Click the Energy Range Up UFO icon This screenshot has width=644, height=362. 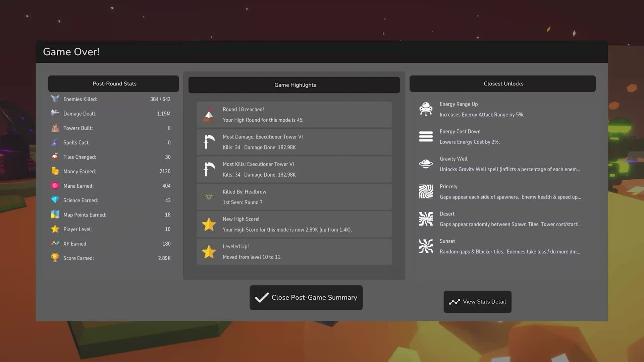pyautogui.click(x=426, y=109)
